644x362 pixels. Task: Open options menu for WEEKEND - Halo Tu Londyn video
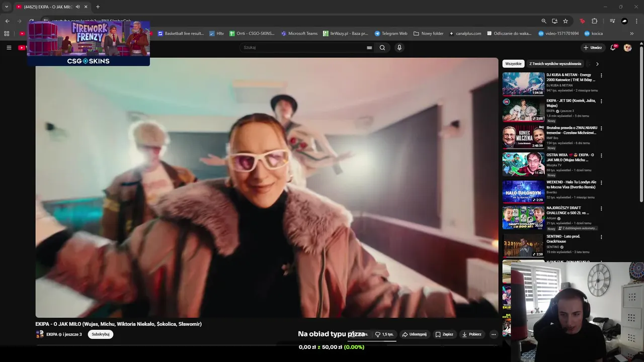[601, 183]
